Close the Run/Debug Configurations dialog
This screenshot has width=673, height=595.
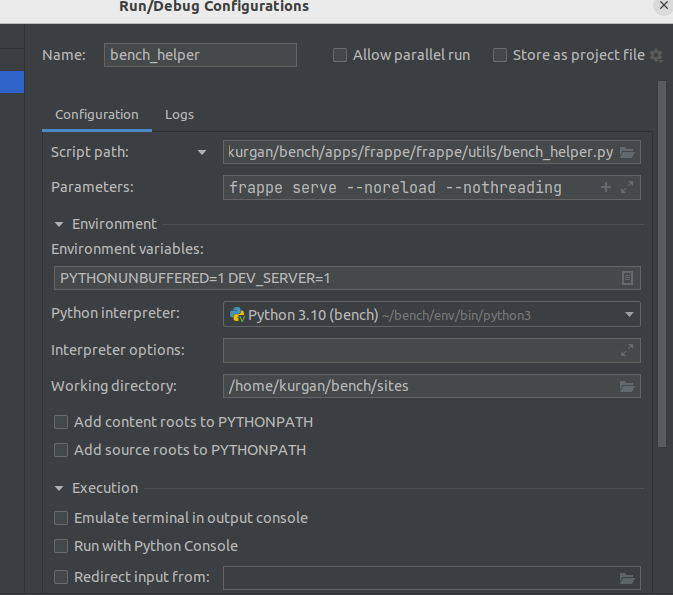click(x=664, y=6)
